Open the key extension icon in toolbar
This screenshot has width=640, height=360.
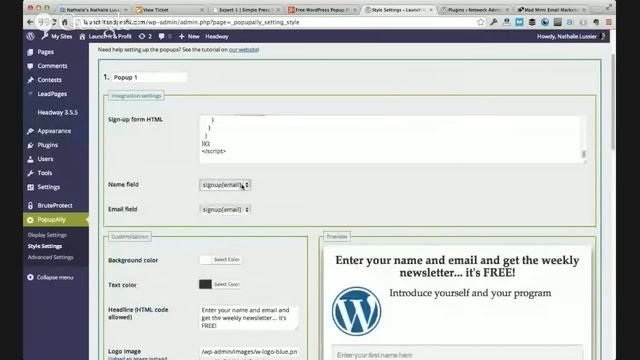[493, 22]
